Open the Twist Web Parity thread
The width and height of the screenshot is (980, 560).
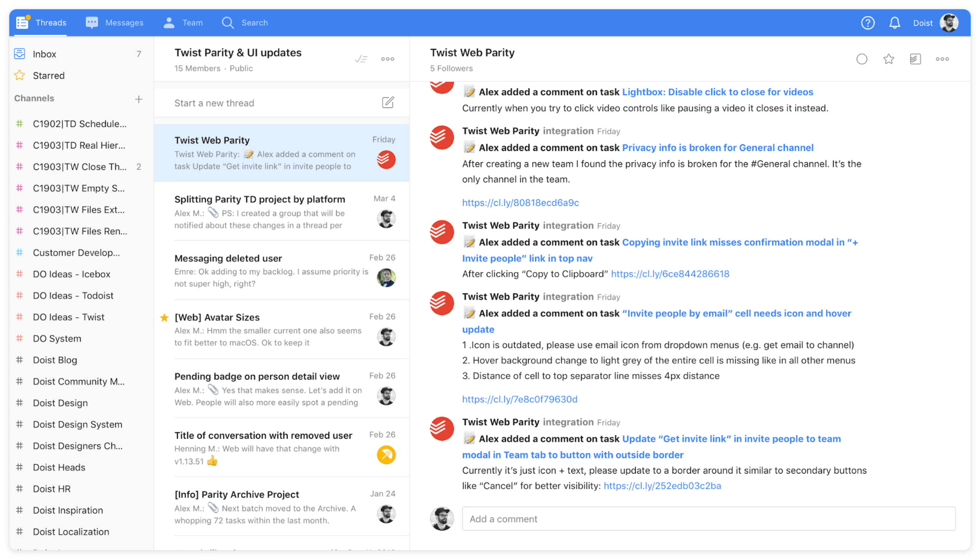click(x=282, y=153)
